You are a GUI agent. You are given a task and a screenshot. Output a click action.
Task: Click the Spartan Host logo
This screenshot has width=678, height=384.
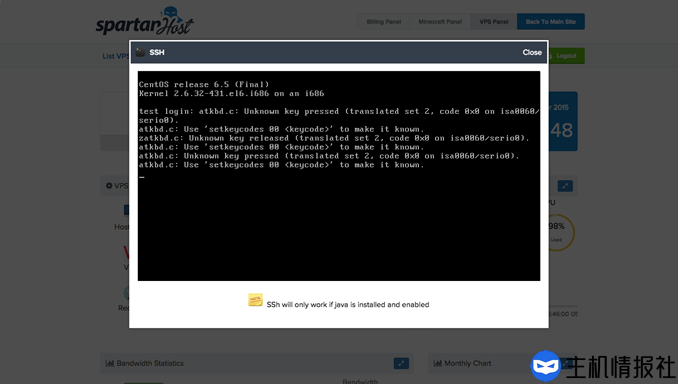click(145, 22)
